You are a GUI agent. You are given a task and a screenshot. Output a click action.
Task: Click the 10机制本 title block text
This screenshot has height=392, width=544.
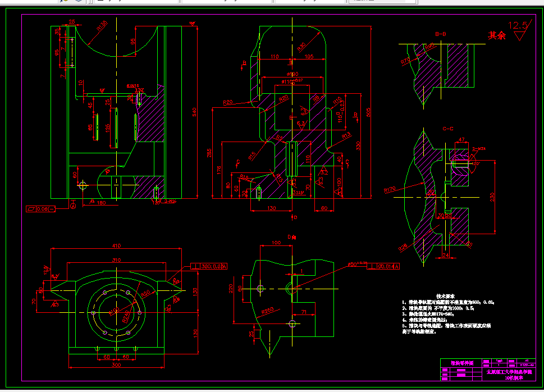(x=514, y=378)
